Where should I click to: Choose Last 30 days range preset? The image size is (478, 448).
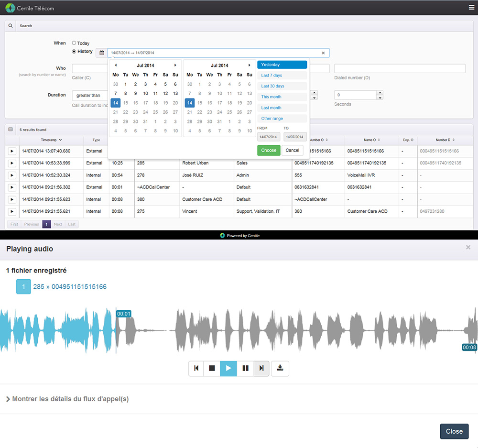[x=282, y=86]
